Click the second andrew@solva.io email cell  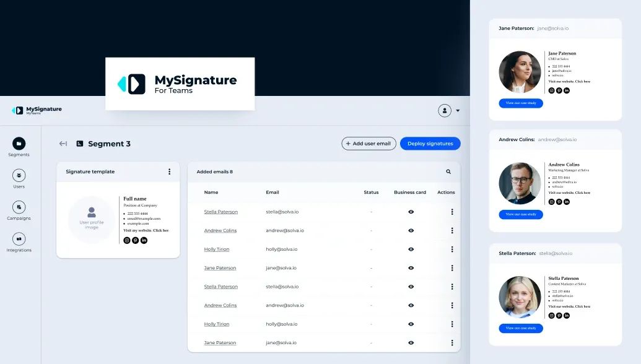coord(285,305)
